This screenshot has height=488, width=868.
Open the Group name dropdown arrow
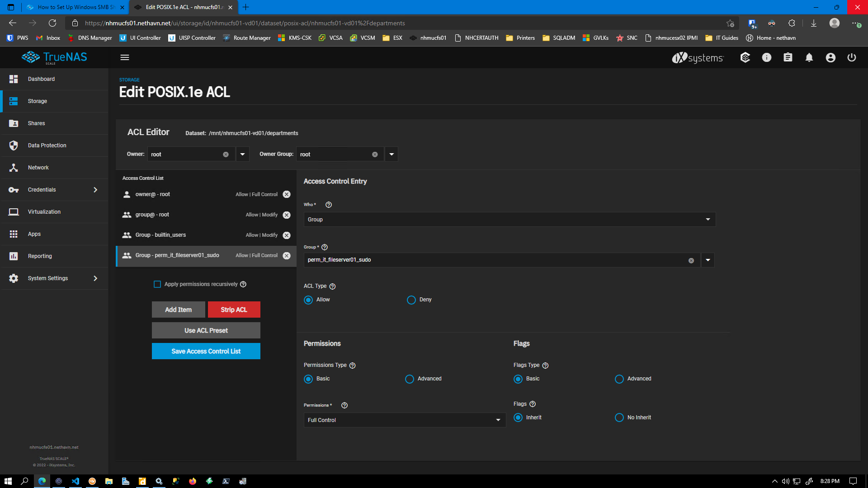[x=708, y=260]
